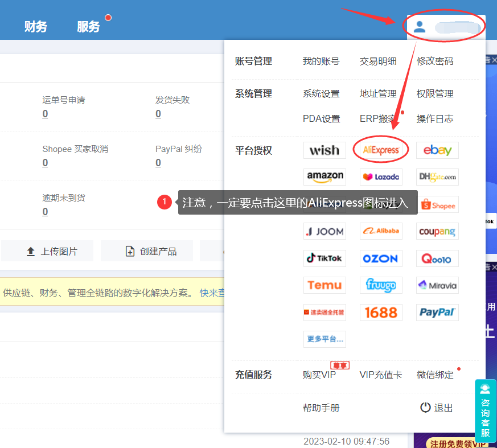Show 更多平台 platforms list
Image resolution: width=497 pixels, height=448 pixels.
[325, 339]
